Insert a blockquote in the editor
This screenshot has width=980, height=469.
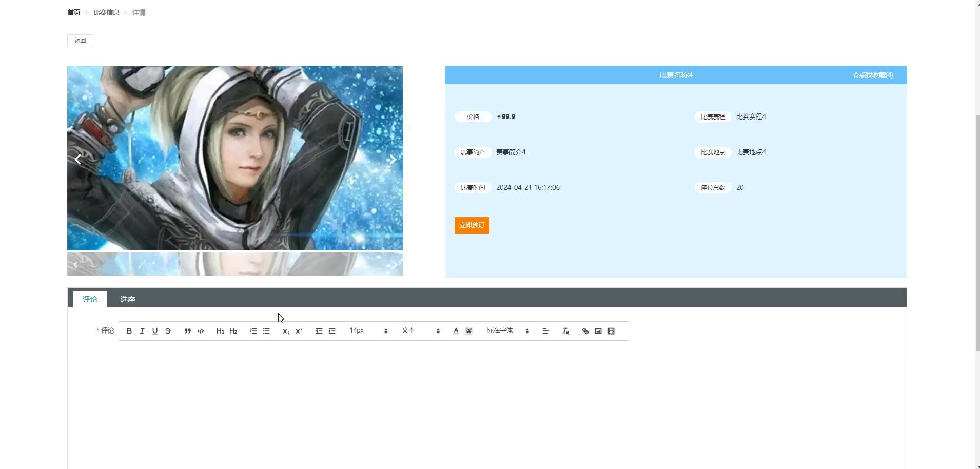click(188, 331)
